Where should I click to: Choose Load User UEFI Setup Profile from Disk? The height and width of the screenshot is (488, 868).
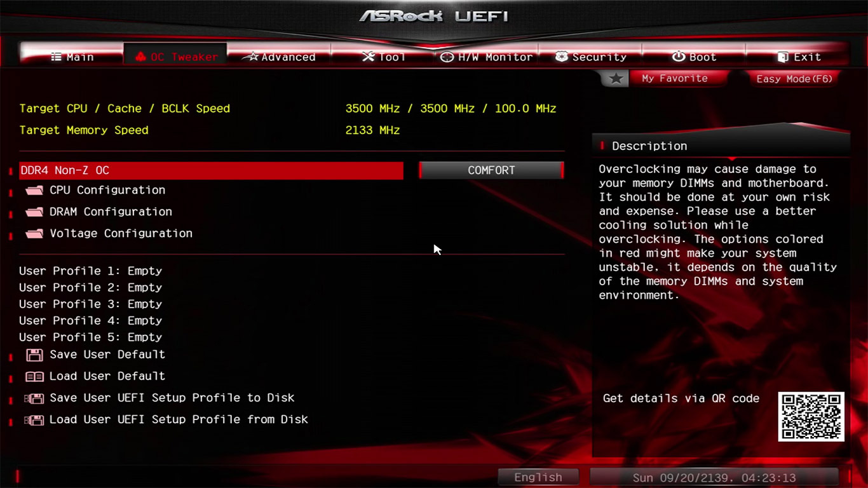click(x=179, y=419)
